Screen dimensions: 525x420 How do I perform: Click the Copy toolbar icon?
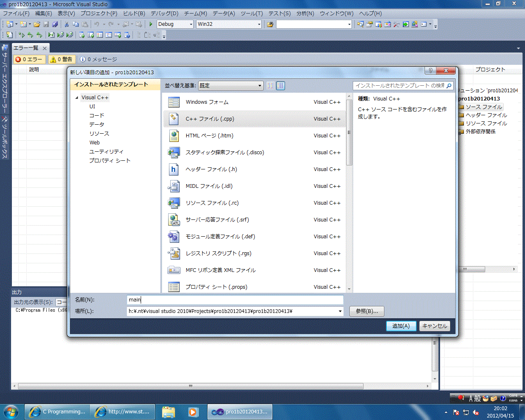point(75,24)
